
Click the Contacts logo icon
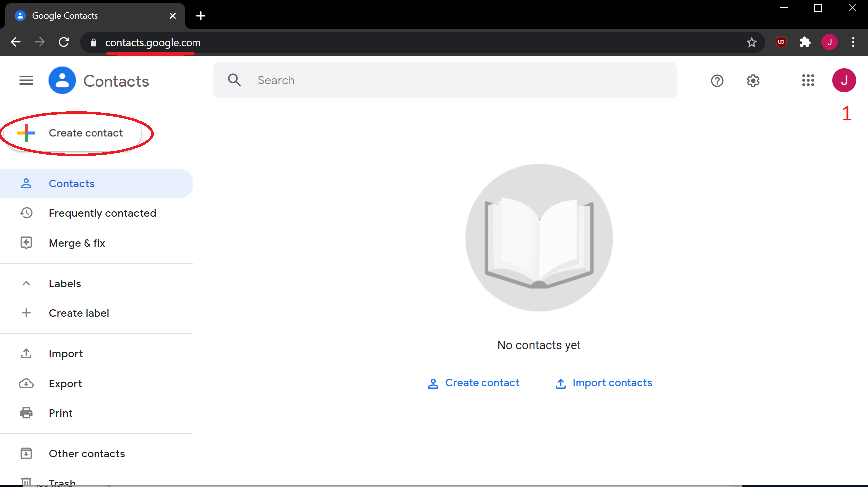click(x=62, y=80)
